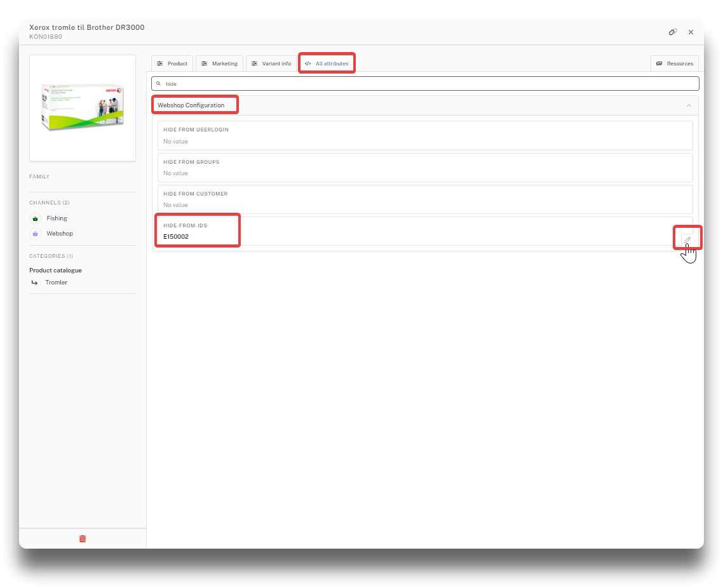The width and height of the screenshot is (723, 588).
Task: Close the product dialog
Action: pyautogui.click(x=691, y=32)
